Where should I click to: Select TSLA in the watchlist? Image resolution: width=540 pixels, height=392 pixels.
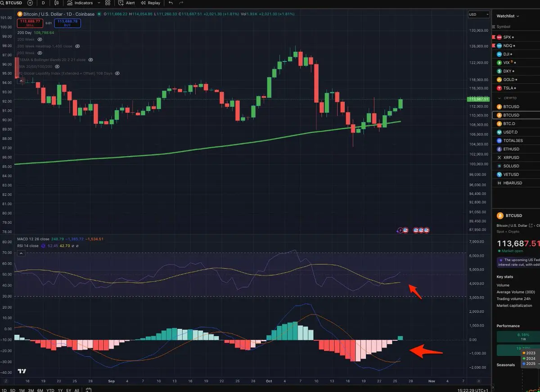tap(516, 88)
